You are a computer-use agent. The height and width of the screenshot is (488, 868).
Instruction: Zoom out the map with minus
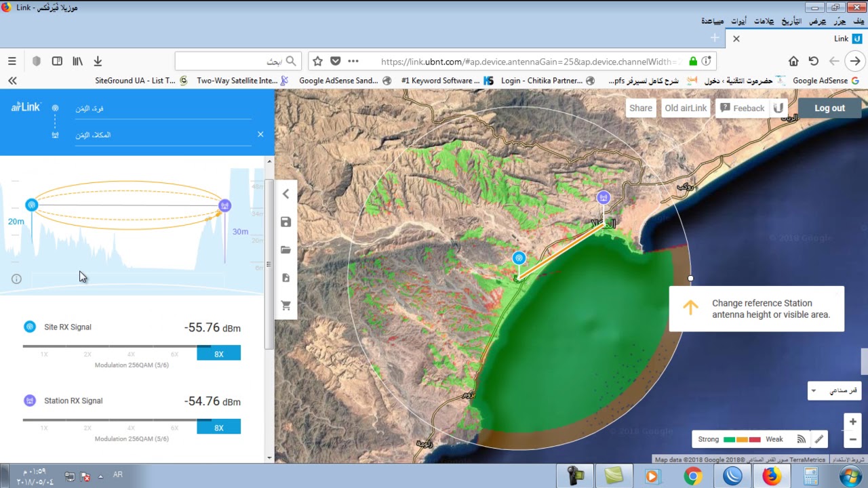click(x=853, y=439)
